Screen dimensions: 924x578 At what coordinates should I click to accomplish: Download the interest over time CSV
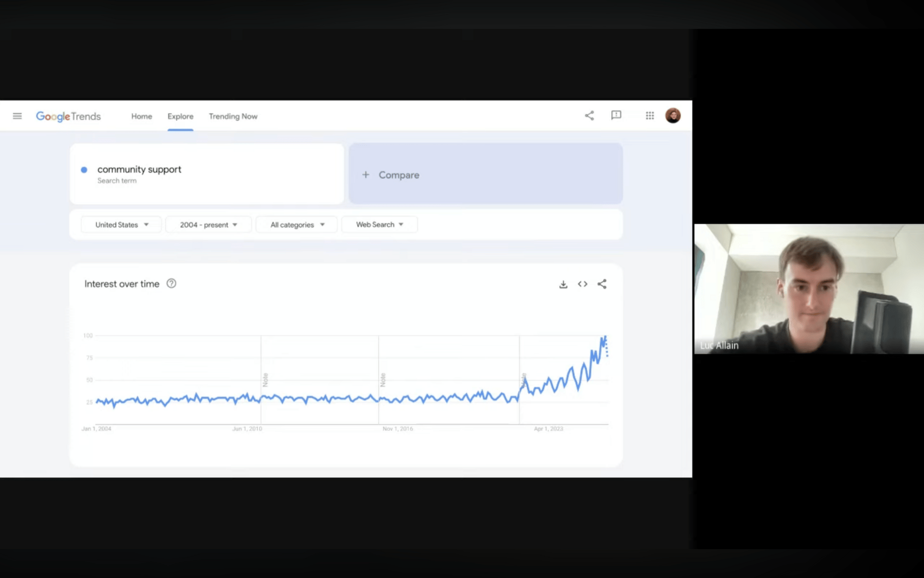click(x=563, y=284)
